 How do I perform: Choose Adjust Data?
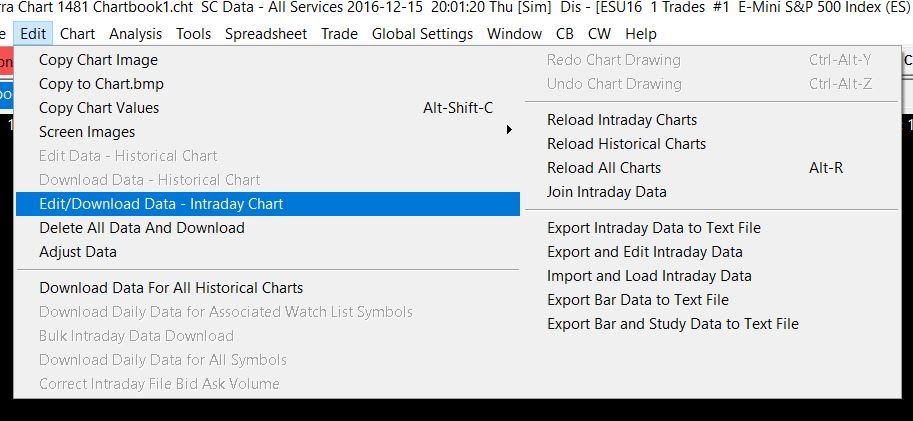(78, 252)
